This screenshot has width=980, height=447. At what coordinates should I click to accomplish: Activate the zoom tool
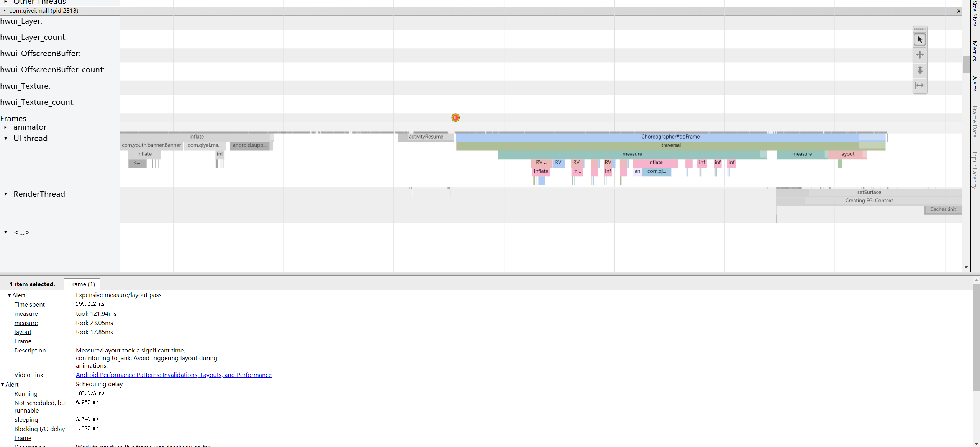920,70
